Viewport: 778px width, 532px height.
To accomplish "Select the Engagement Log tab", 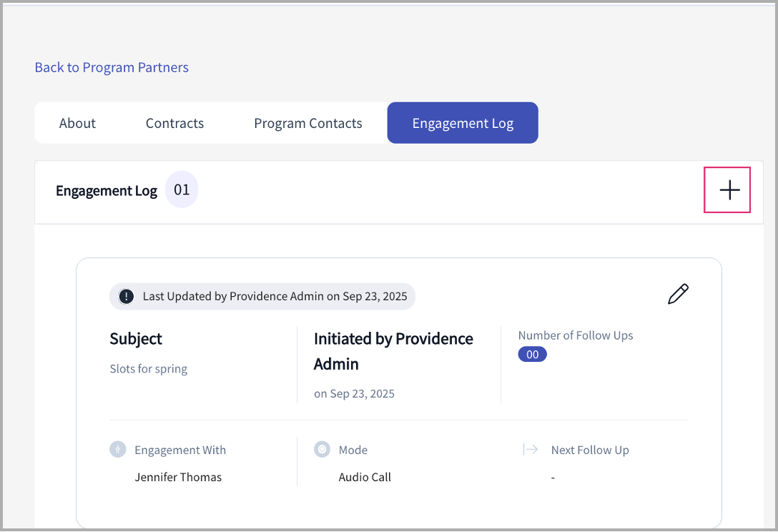I will (463, 123).
